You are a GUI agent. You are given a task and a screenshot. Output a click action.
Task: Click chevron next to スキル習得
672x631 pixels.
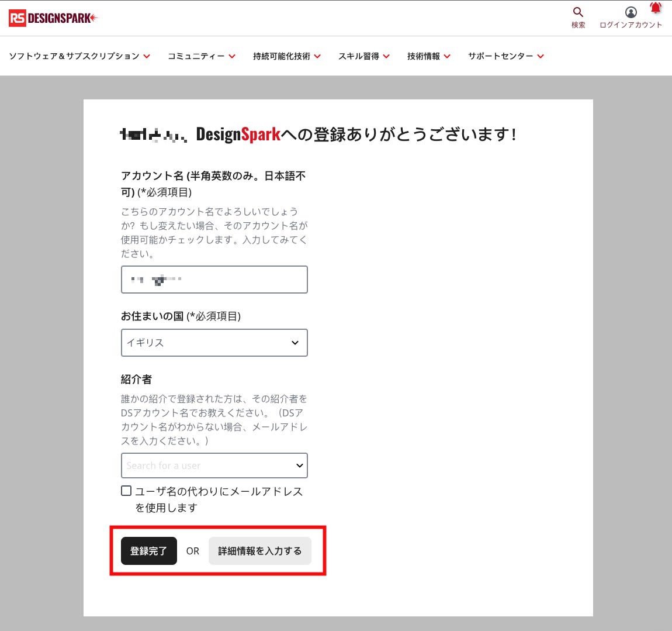click(386, 56)
